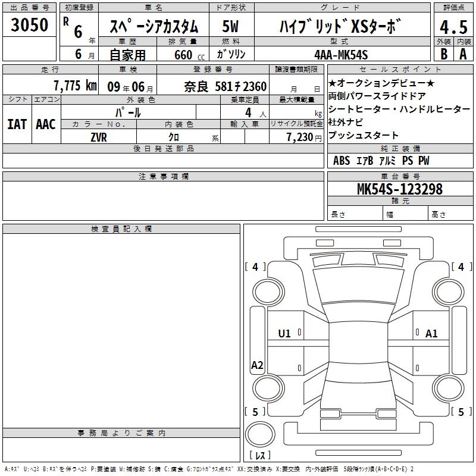Click ★オークションデビュー★ sales point
This screenshot has height=476, width=476.
coord(381,83)
